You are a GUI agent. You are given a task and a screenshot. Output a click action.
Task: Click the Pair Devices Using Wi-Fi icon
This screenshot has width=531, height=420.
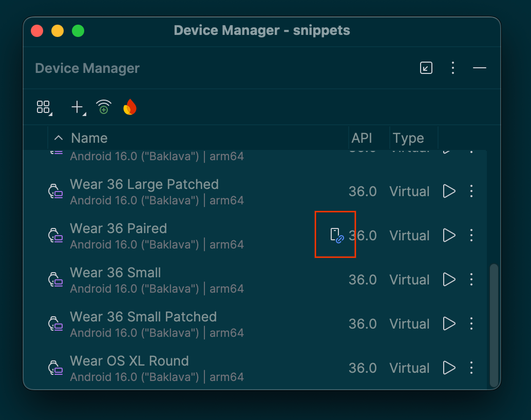(x=103, y=107)
